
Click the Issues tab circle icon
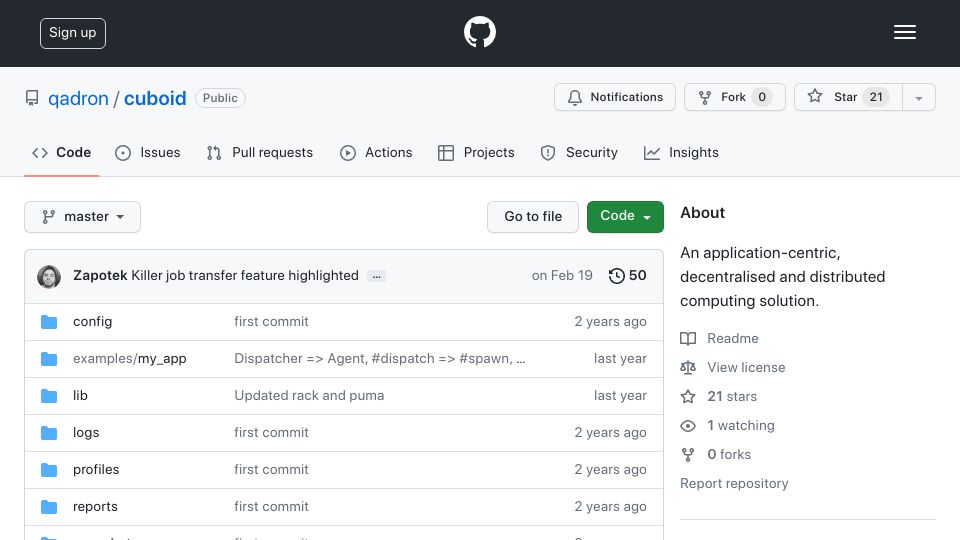click(123, 153)
